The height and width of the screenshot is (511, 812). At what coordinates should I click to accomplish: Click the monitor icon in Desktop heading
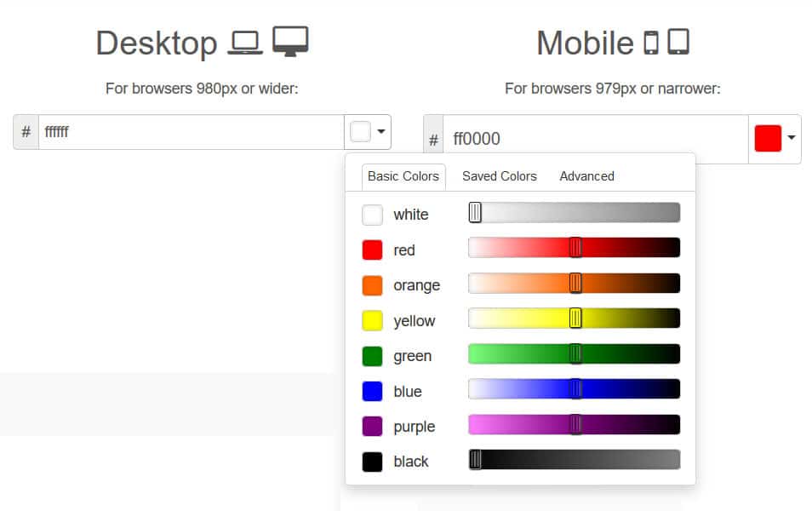291,40
